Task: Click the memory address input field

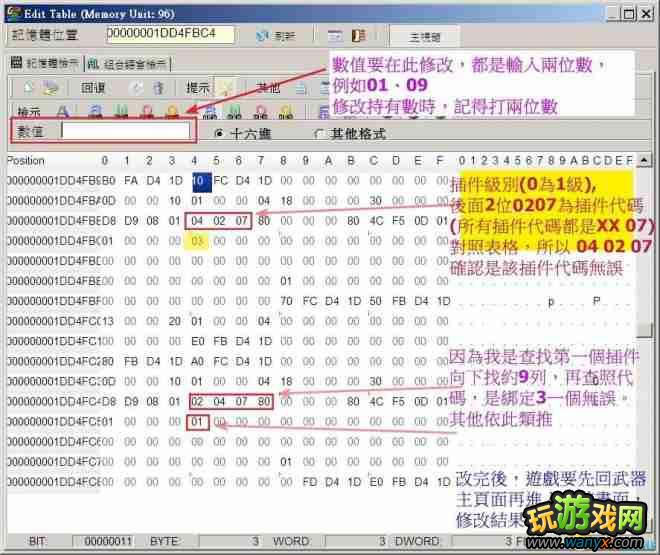Action: point(168,33)
